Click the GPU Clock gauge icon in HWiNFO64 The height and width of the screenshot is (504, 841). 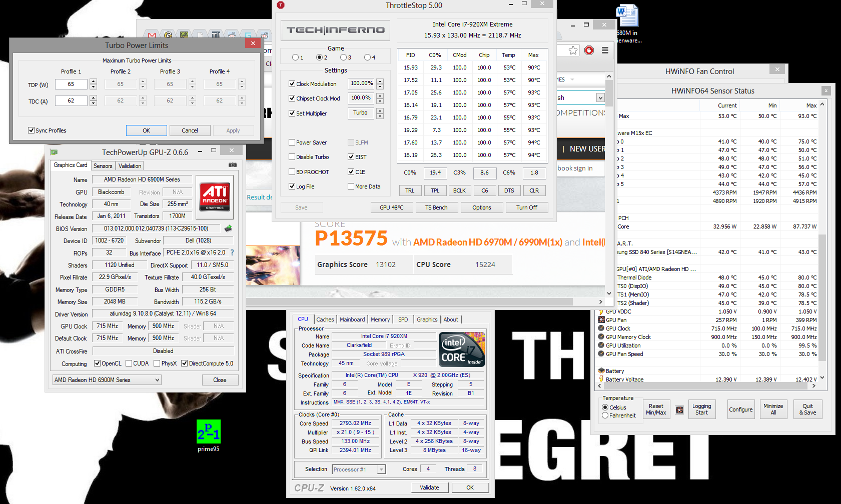pyautogui.click(x=601, y=328)
